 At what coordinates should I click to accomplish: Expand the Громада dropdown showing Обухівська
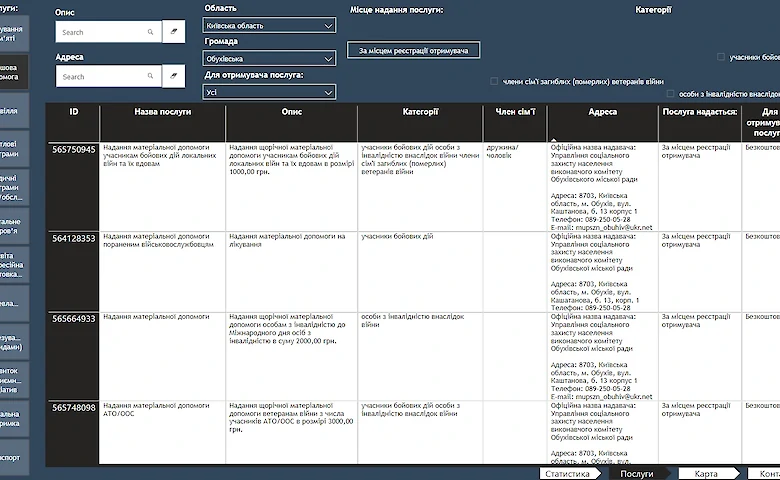pos(269,59)
